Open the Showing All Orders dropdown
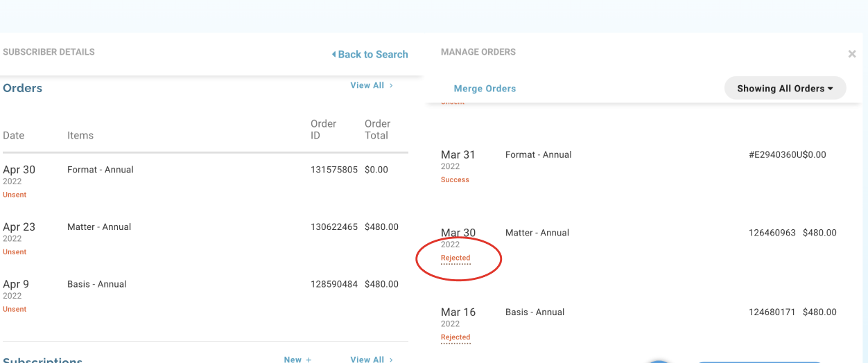The image size is (868, 363). click(x=785, y=89)
